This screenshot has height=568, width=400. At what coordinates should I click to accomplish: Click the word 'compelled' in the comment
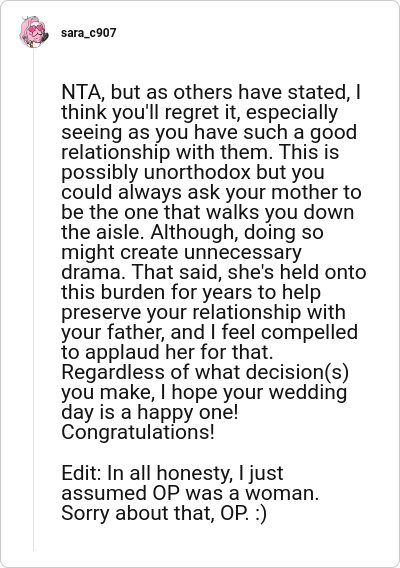click(313, 333)
